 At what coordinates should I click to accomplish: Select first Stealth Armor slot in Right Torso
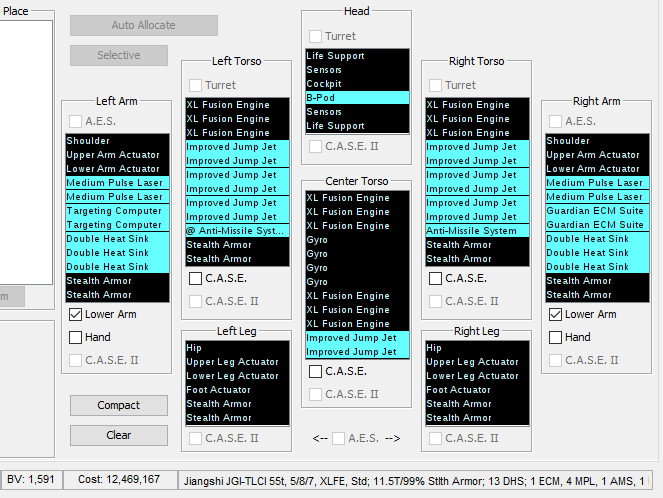(477, 245)
